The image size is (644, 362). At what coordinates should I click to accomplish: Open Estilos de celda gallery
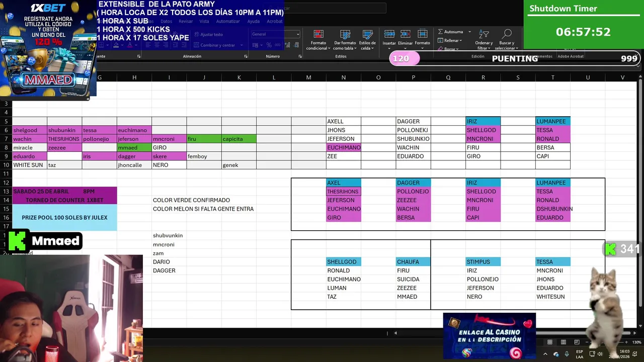pos(367,40)
